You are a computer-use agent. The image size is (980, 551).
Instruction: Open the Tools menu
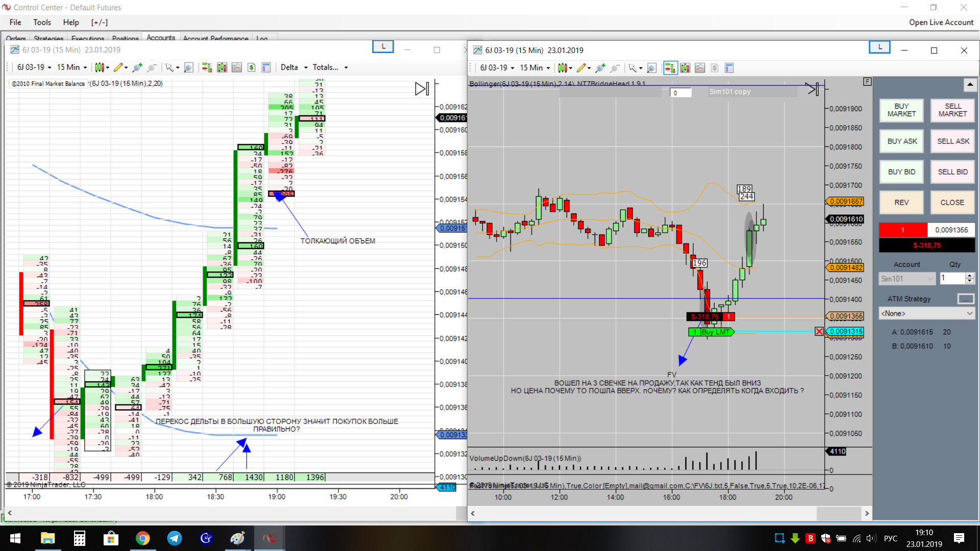(42, 22)
